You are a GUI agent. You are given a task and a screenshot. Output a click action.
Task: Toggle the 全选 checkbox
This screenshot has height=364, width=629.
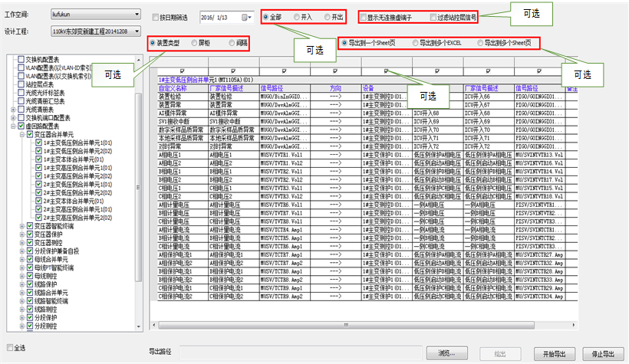[10, 346]
